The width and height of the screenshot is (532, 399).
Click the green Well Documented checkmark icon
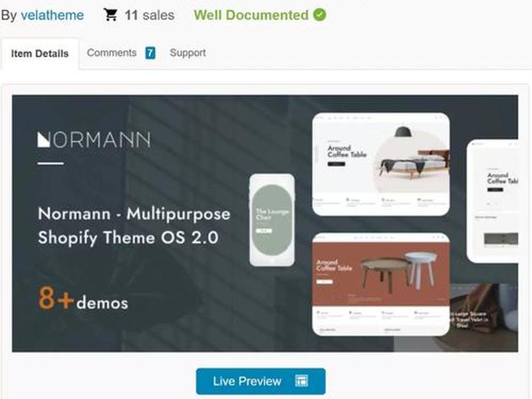pyautogui.click(x=319, y=15)
